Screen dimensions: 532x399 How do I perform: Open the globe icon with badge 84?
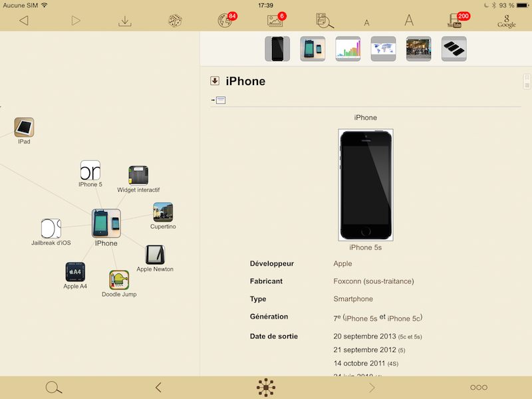pos(226,20)
